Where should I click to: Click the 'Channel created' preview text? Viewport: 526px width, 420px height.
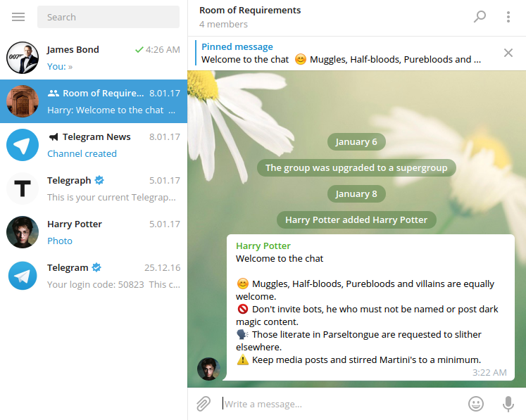[x=82, y=154]
